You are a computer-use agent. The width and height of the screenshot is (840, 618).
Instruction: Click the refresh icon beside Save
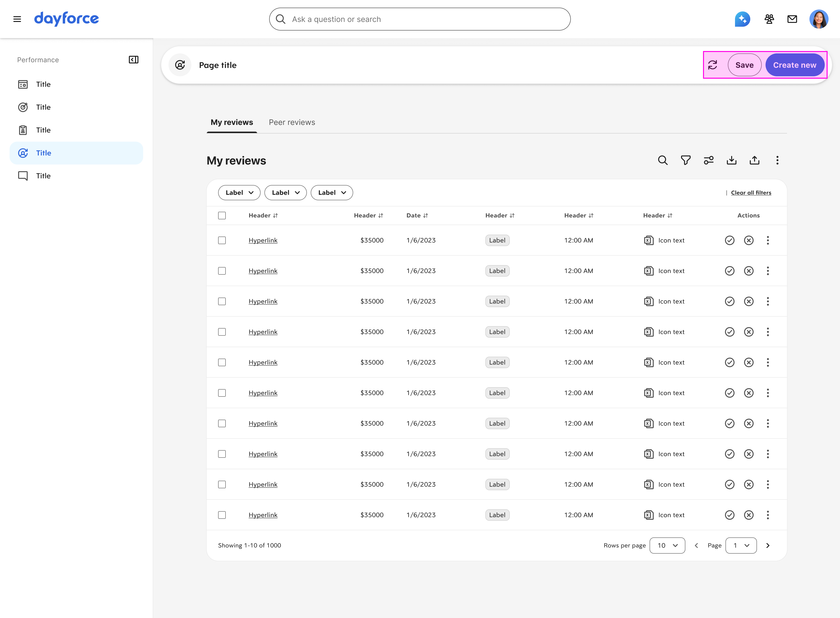click(x=713, y=65)
